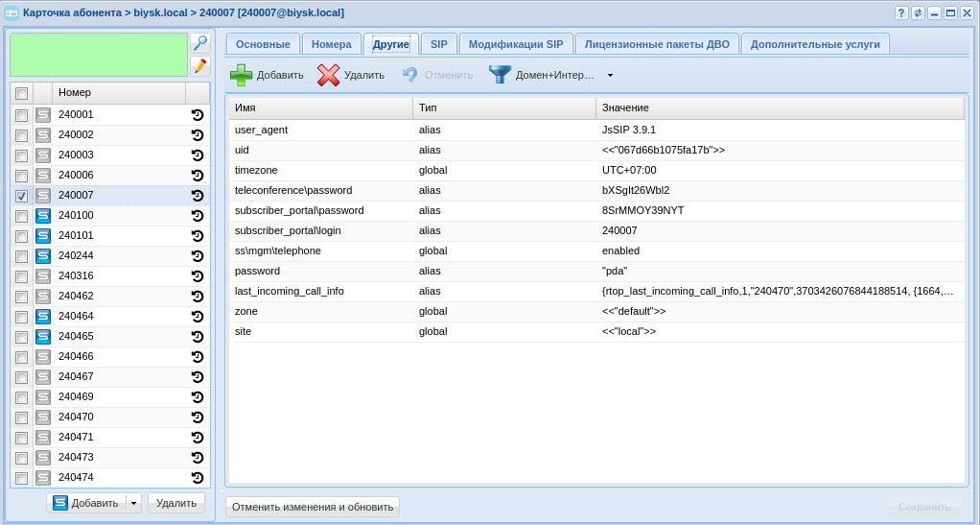Click history icon for number 240001
The image size is (980, 525).
tap(198, 115)
